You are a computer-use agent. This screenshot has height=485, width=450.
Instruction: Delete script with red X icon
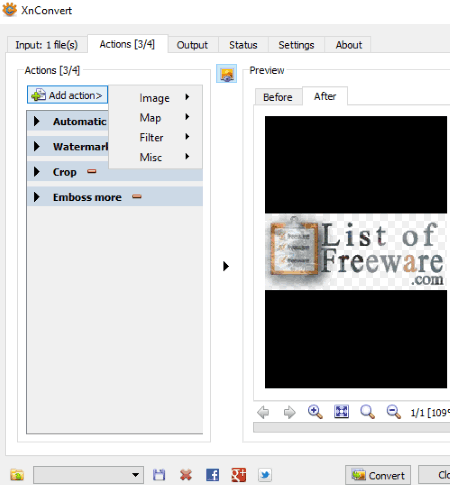pos(186,475)
